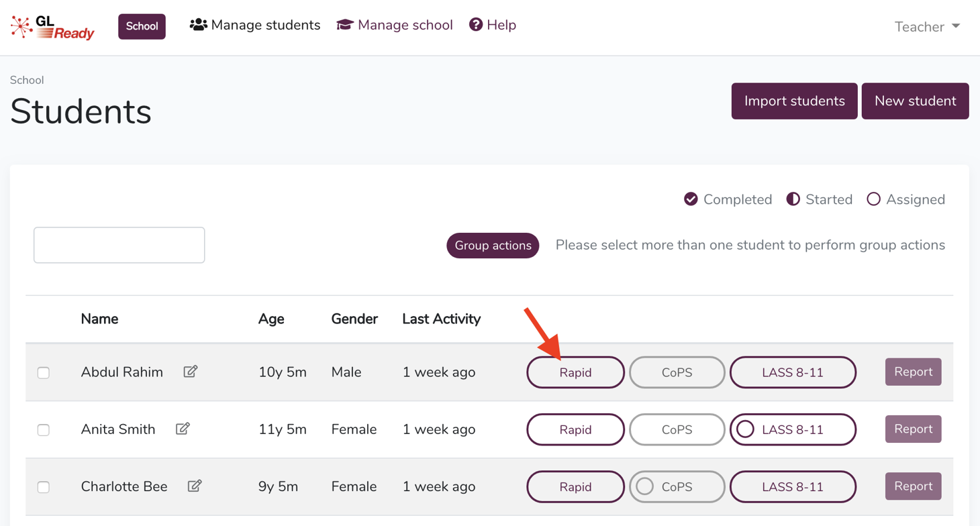Screen dimensions: 980x526
Task: Click the GL Ready logo
Action: (52, 27)
